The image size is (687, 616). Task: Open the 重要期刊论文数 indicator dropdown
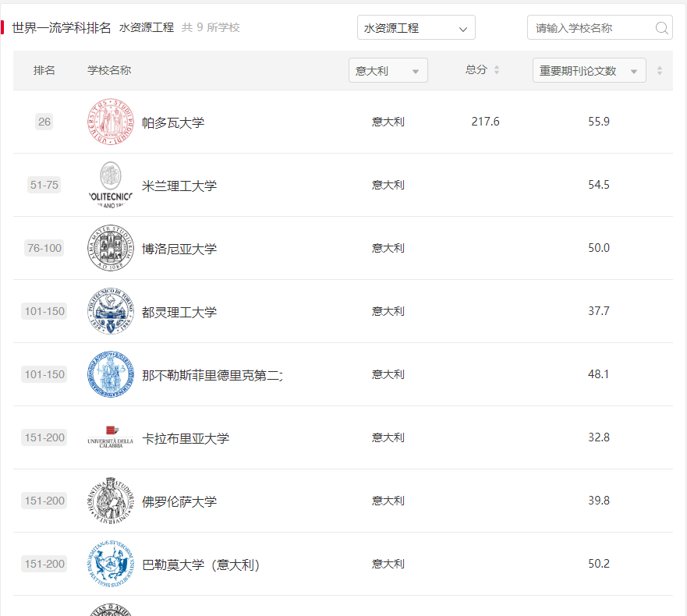(589, 69)
